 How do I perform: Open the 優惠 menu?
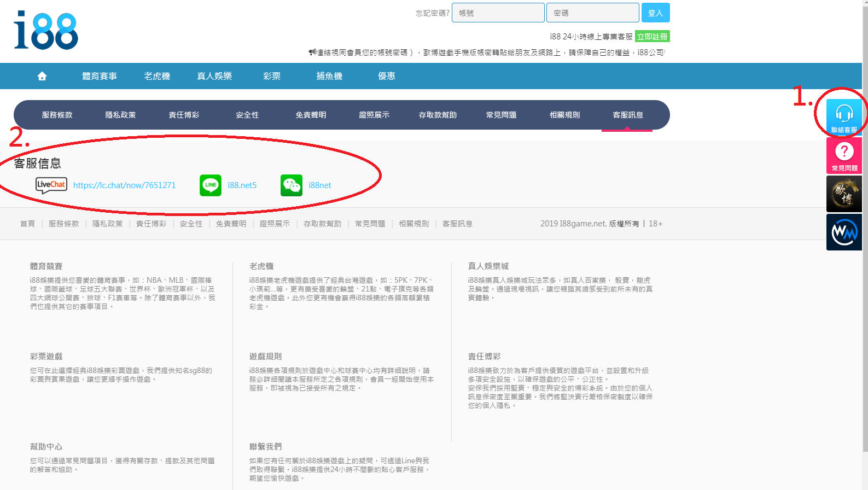pos(387,76)
